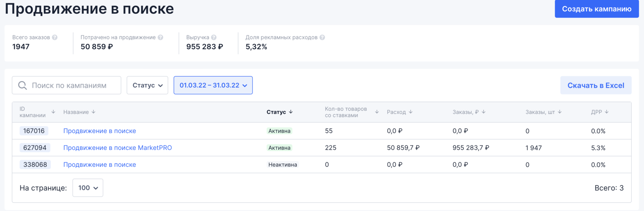Click help icon next to Всего заказов
This screenshot has height=211, width=644.
[55, 37]
